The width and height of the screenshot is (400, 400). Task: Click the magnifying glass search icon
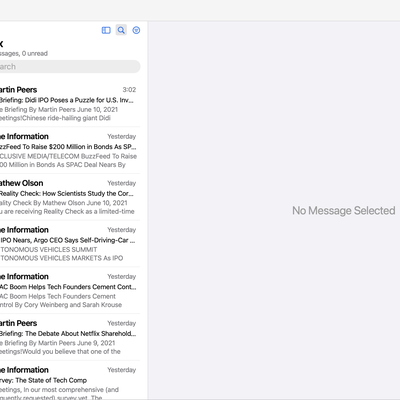click(x=121, y=30)
